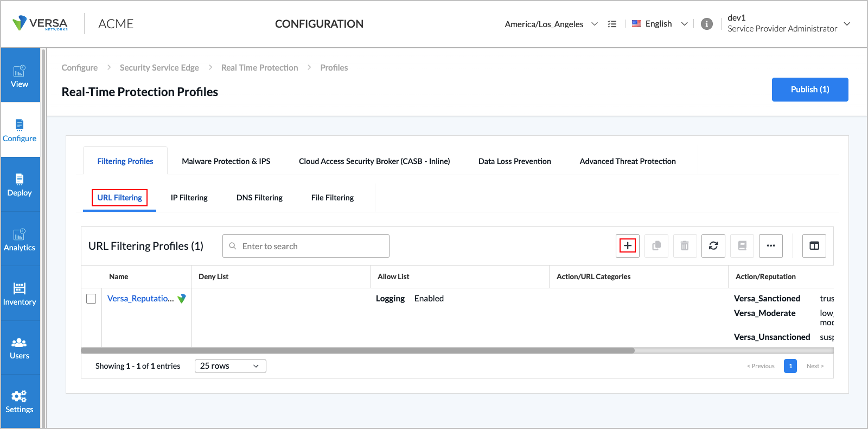This screenshot has height=429, width=868.
Task: Open the Inventory sidebar section
Action: (x=20, y=293)
